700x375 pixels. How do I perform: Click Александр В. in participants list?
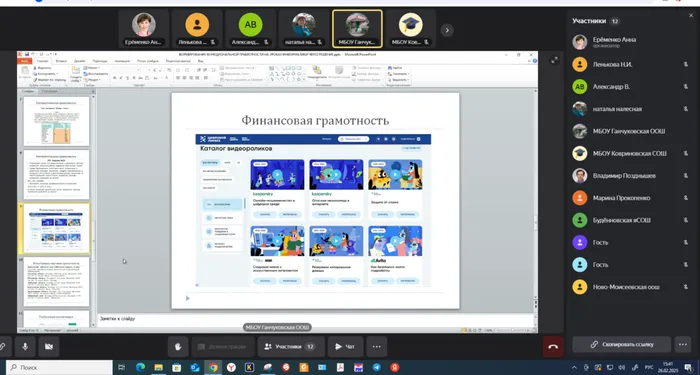630,87
